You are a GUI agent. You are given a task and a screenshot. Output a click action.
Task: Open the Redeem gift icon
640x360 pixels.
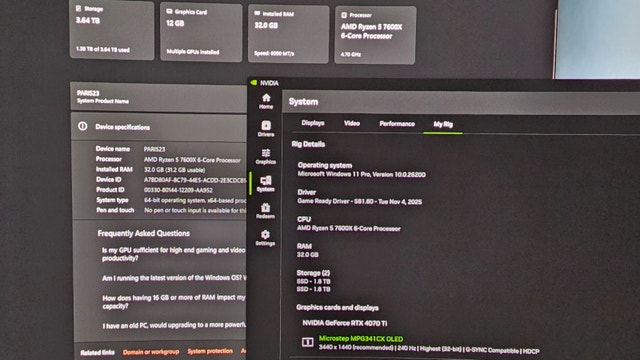click(x=265, y=211)
